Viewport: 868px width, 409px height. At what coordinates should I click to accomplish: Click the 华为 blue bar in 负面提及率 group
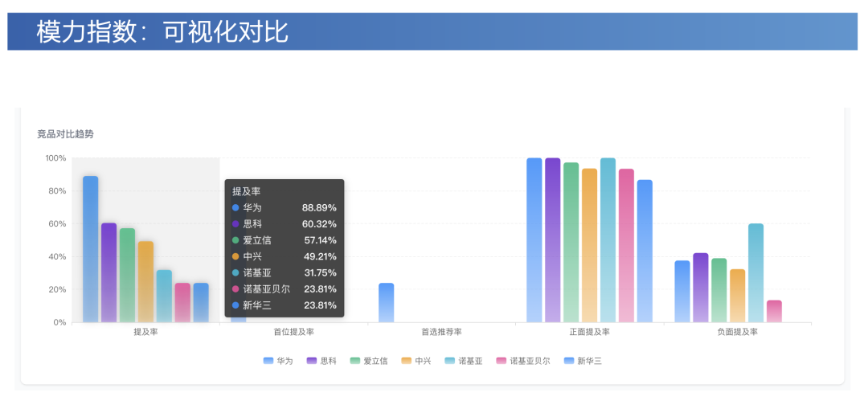[x=682, y=291]
